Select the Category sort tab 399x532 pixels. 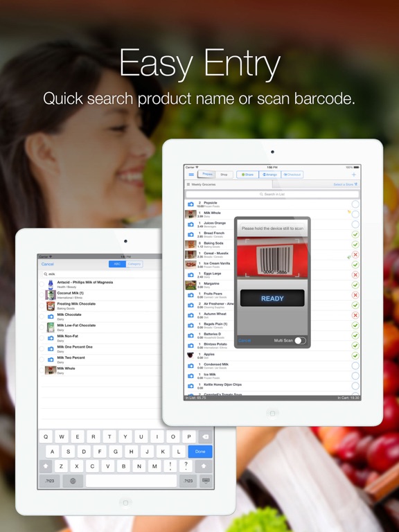pyautogui.click(x=134, y=264)
